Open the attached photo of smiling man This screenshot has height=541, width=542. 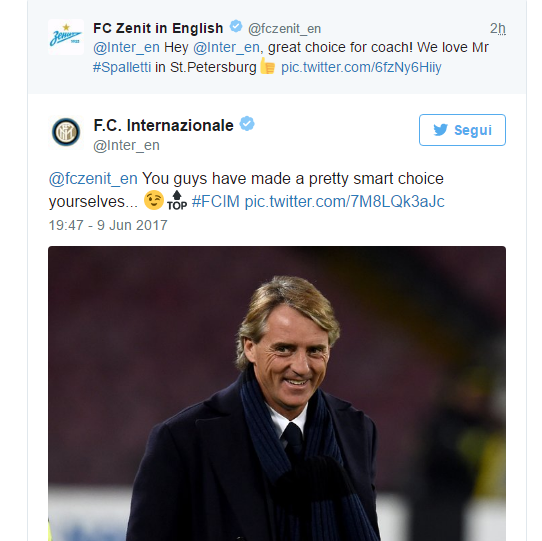[277, 393]
